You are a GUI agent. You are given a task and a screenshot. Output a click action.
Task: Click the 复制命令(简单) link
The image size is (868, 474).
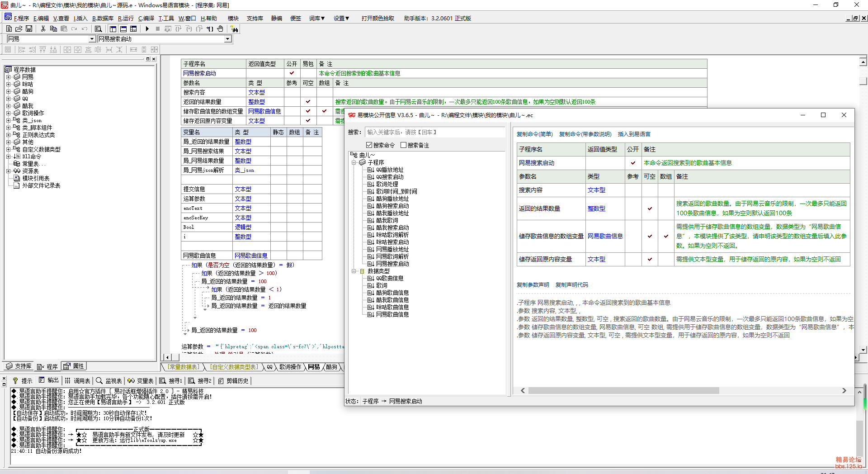click(534, 134)
